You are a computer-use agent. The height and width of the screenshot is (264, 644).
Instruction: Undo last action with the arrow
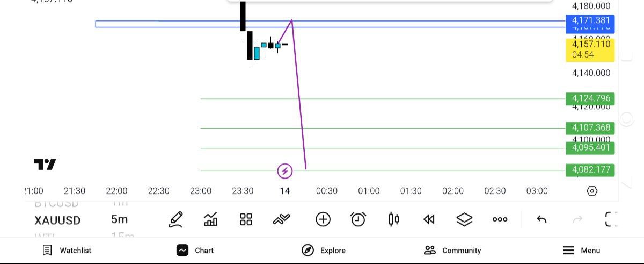[541, 219]
